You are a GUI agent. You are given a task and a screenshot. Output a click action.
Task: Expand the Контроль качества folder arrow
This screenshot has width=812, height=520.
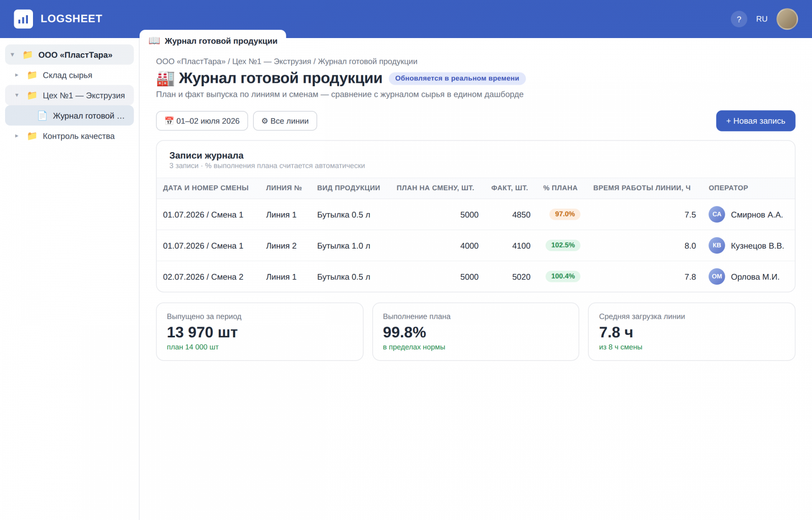point(17,136)
